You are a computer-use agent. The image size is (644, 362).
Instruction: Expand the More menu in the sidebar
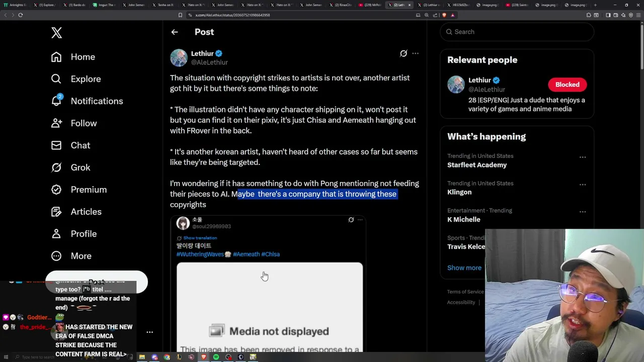point(71,256)
